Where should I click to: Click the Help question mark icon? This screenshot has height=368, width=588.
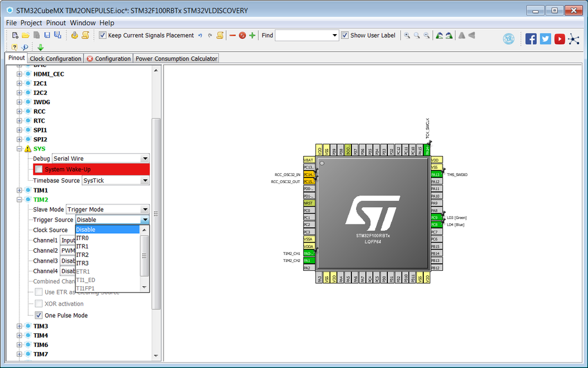15,47
